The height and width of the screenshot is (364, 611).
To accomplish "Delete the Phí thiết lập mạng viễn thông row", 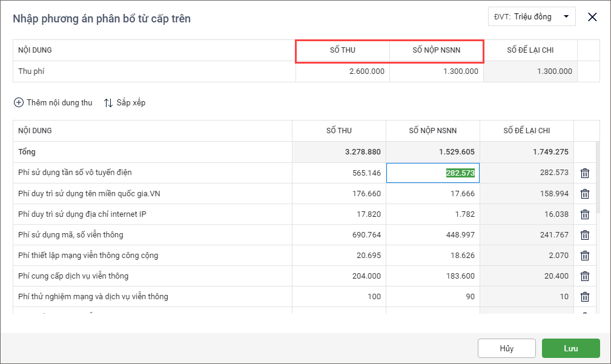I will [585, 256].
